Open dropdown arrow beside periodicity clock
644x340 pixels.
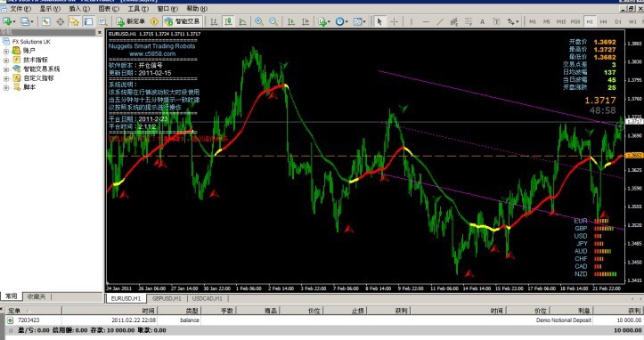(346, 21)
